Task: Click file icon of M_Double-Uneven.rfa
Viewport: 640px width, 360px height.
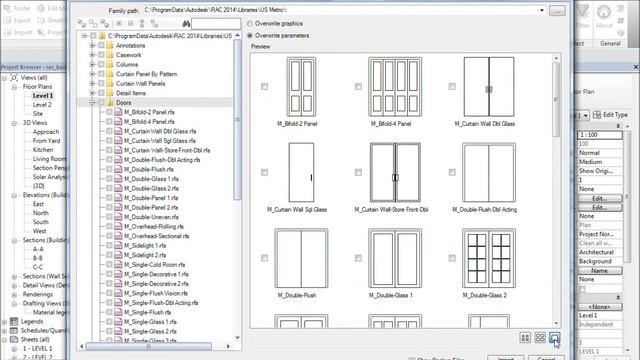Action: (118, 217)
